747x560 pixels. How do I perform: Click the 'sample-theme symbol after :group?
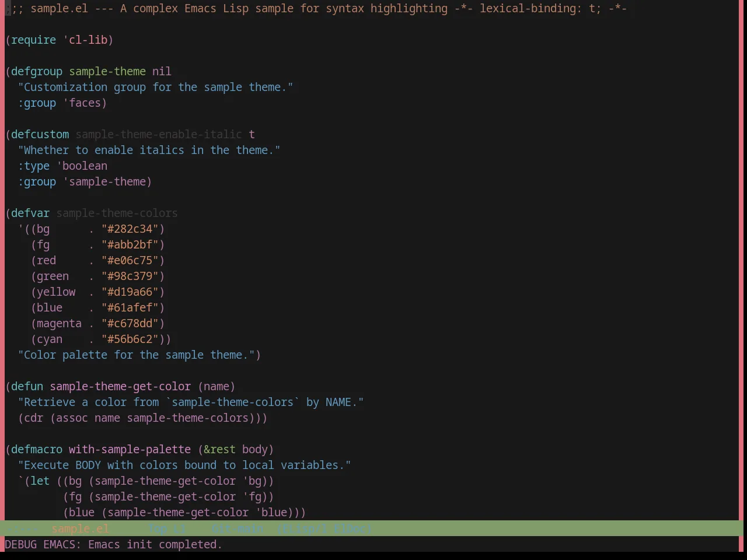[104, 181]
